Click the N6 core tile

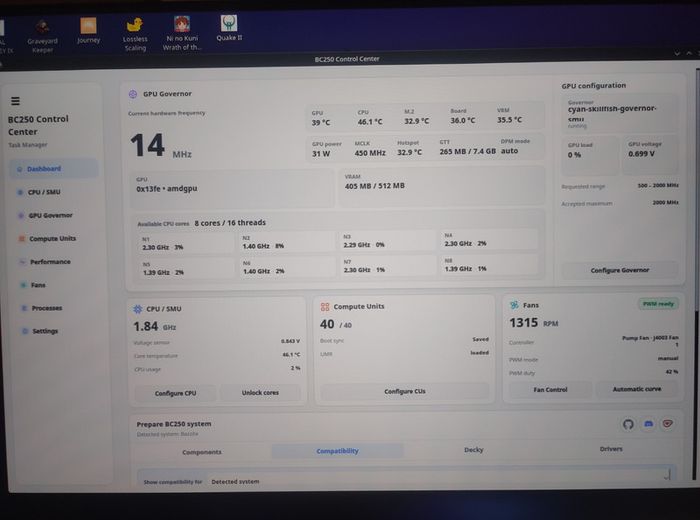click(286, 267)
